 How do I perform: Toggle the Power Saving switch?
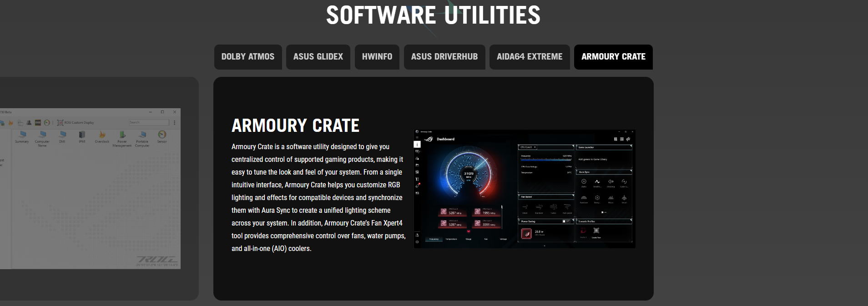(x=566, y=221)
